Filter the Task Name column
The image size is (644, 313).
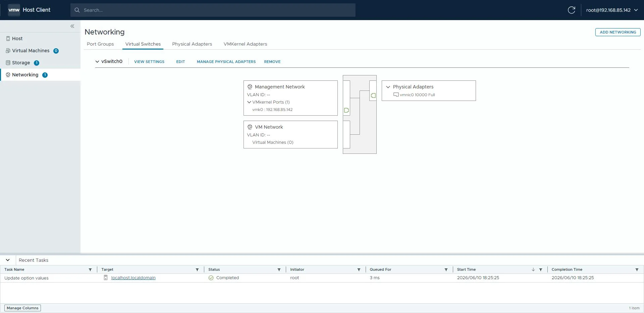(90, 270)
